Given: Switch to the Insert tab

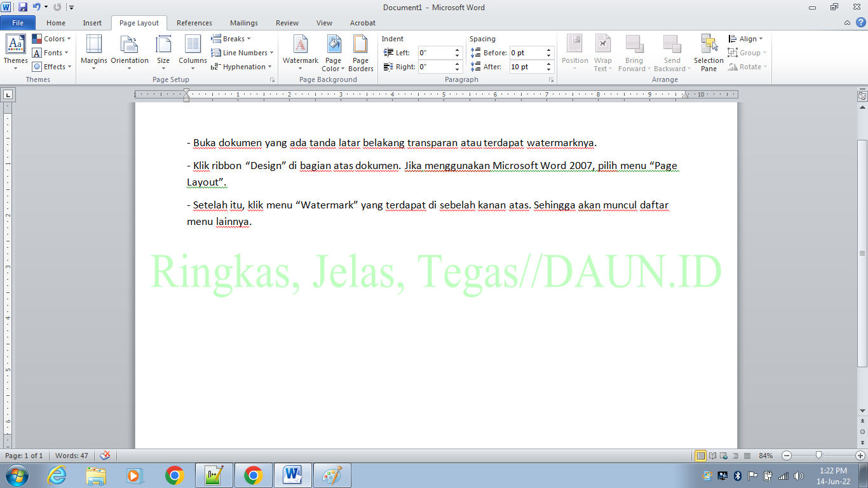Looking at the screenshot, I should [x=92, y=23].
